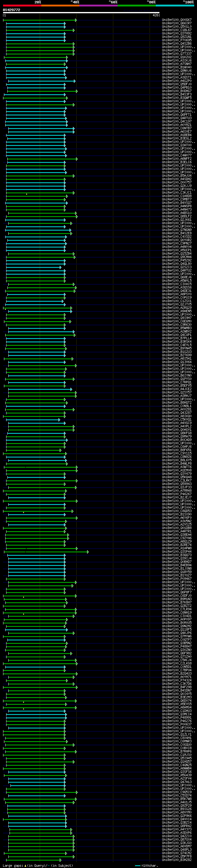The image size is (197, 868).
Task: Select hit UniRef100_B3QWF5
Action: click(x=177, y=98)
